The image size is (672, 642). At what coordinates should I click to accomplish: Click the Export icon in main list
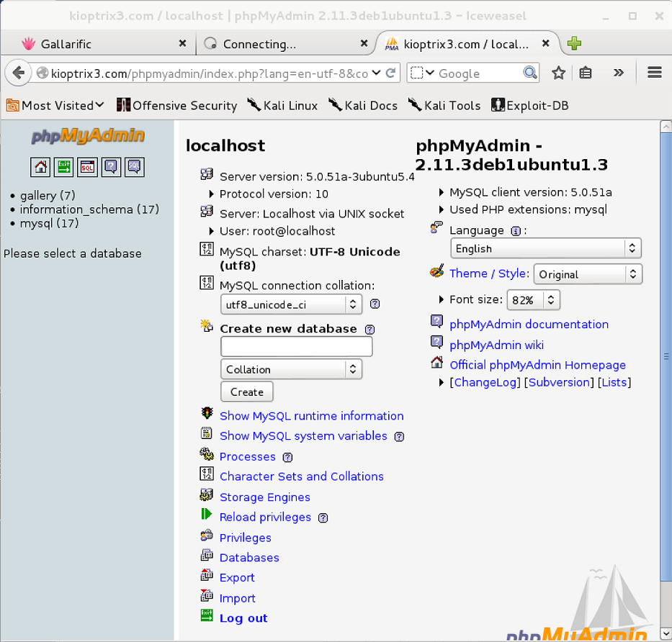207,575
